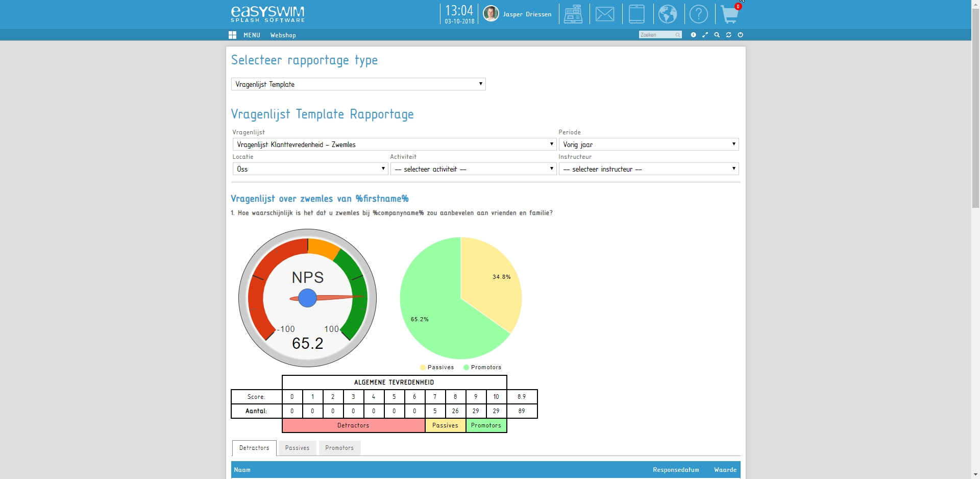Open help with the question mark icon
The height and width of the screenshot is (479, 980).
click(698, 14)
